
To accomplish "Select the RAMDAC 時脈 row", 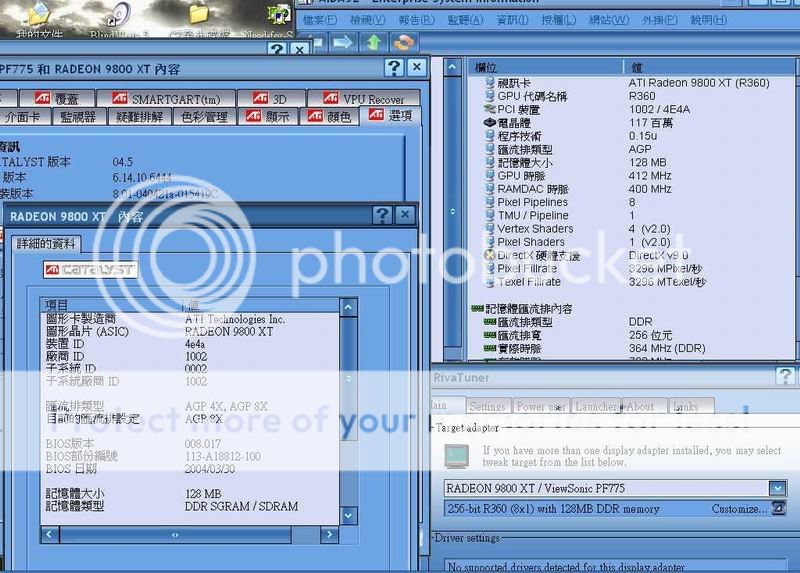I will [x=630, y=189].
